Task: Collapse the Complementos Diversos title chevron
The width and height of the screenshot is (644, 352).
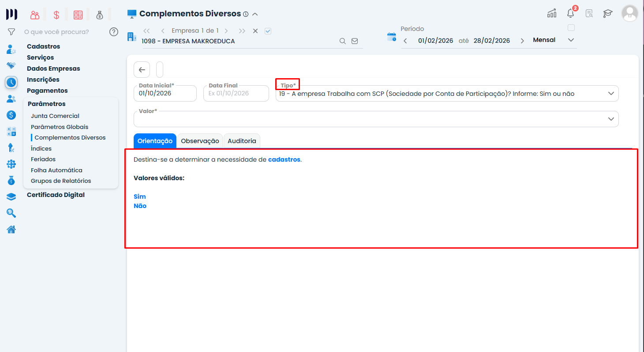Action: coord(255,14)
